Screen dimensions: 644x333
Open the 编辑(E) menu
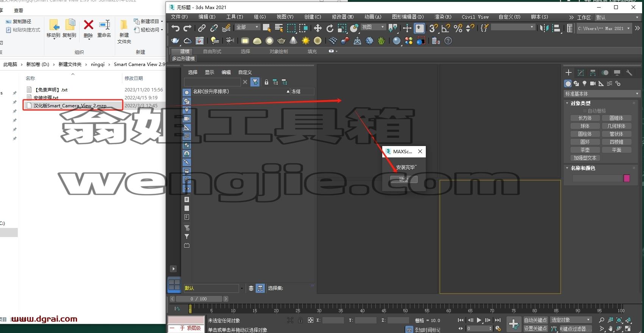[x=207, y=17]
